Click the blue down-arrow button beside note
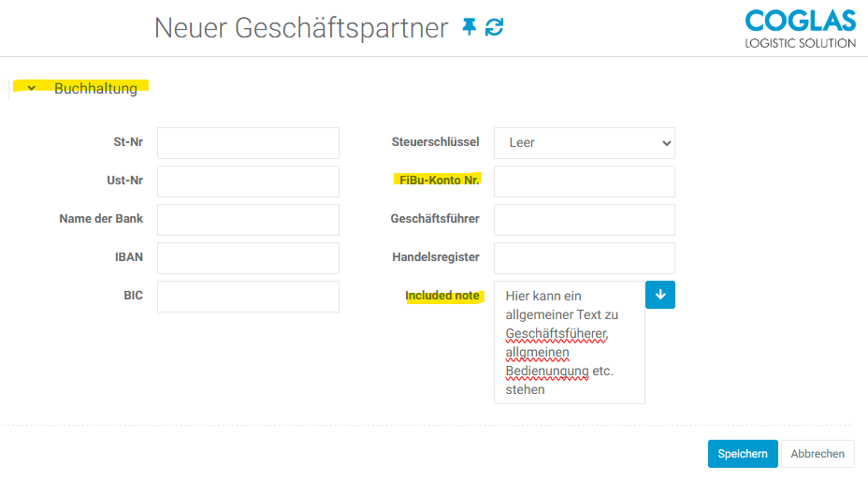 pos(659,295)
